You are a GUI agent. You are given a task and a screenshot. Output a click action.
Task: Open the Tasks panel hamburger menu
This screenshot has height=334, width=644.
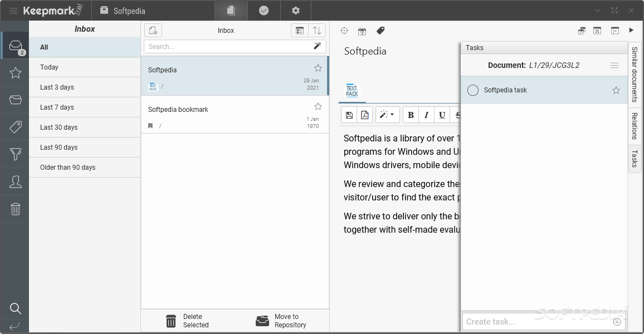[x=614, y=65]
